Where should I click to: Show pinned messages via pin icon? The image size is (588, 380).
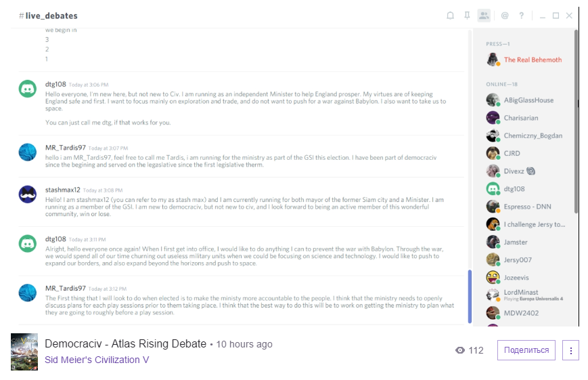[x=467, y=16]
